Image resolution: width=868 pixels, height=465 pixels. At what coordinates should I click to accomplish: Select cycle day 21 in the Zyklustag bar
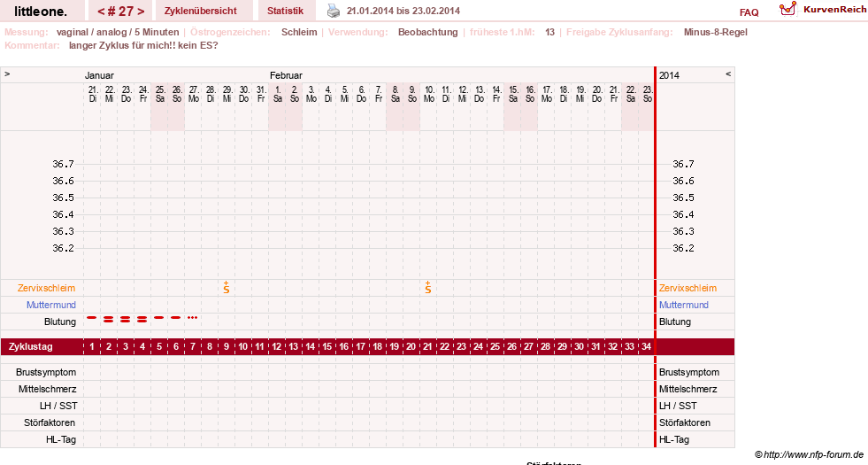coord(427,347)
